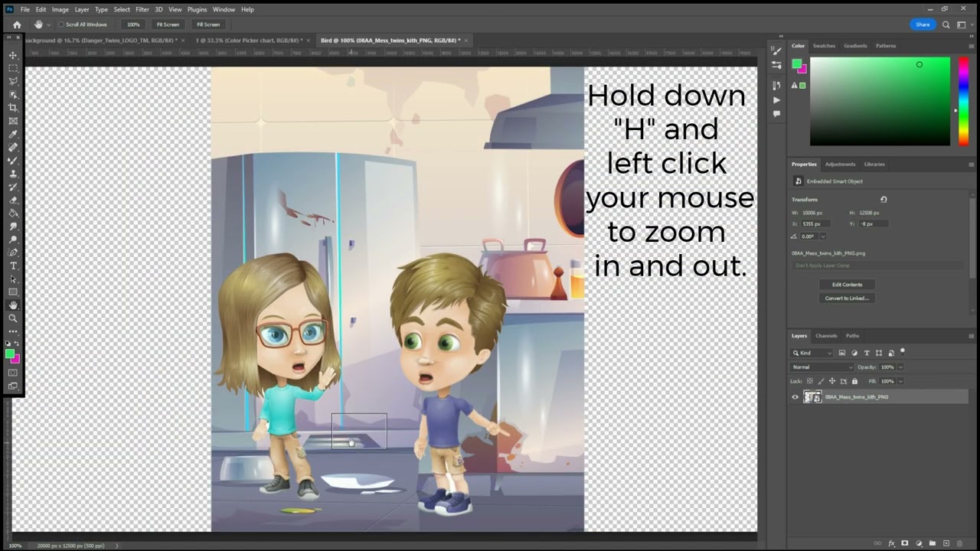Toggle lock all for the layer
Viewport: 980px width, 551px height.
[854, 381]
